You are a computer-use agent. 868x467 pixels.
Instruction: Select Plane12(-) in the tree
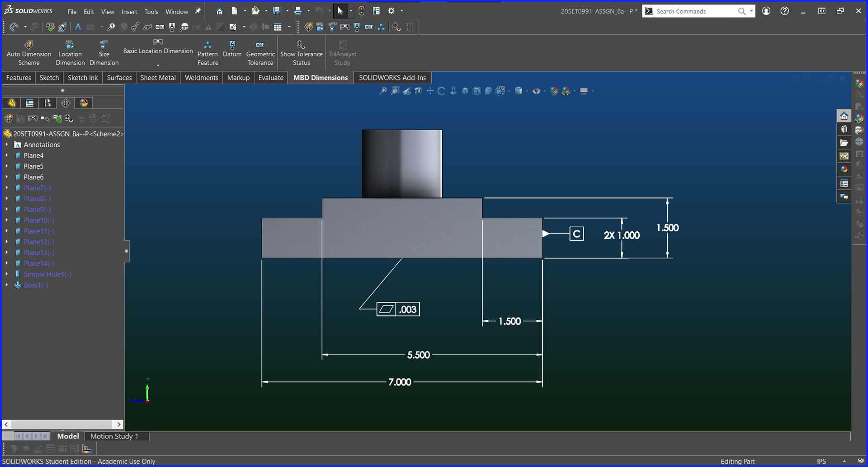point(39,242)
